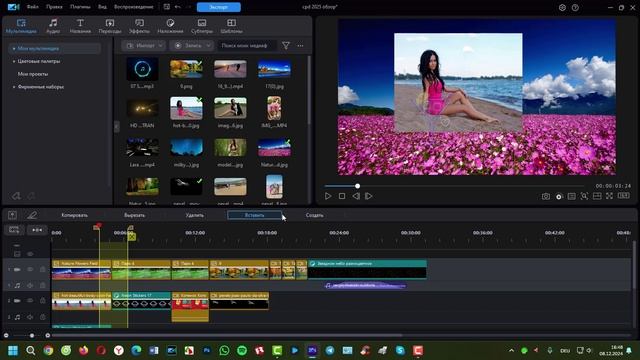Expand the Запись dropdown arrow
Screen dimensions: 640x360
[x=209, y=46]
